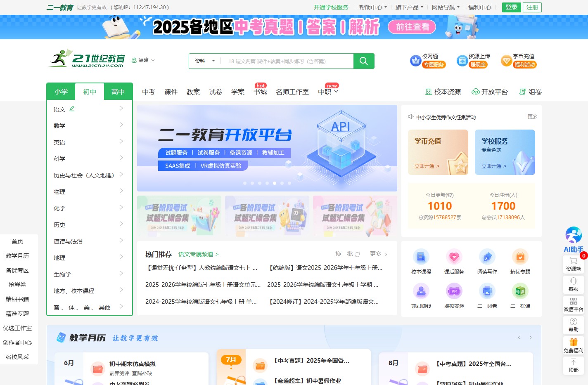Go to previous 教学月历 slide arrow
Image resolution: width=588 pixels, height=385 pixels.
pos(519,338)
